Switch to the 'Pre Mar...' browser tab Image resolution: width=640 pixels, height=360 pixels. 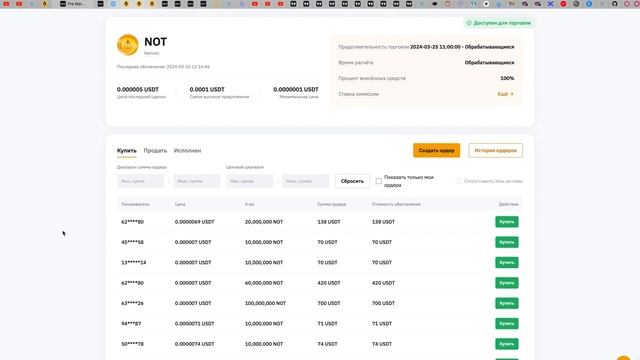tap(73, 4)
